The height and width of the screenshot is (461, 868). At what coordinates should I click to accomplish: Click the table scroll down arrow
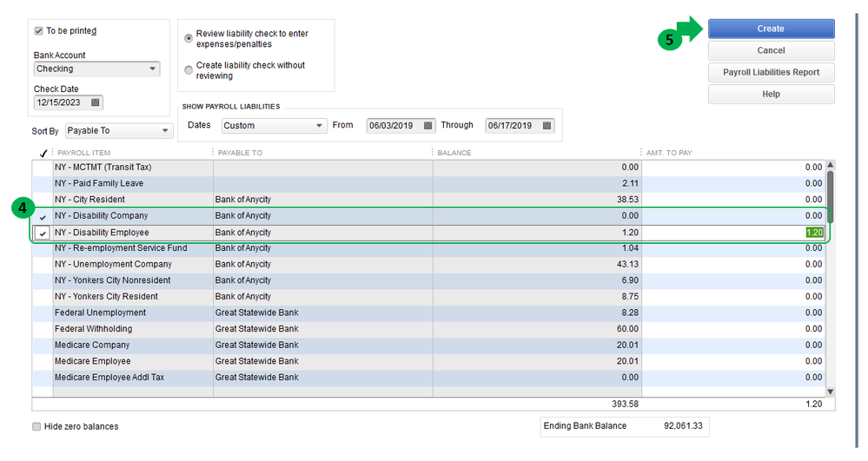tap(831, 392)
